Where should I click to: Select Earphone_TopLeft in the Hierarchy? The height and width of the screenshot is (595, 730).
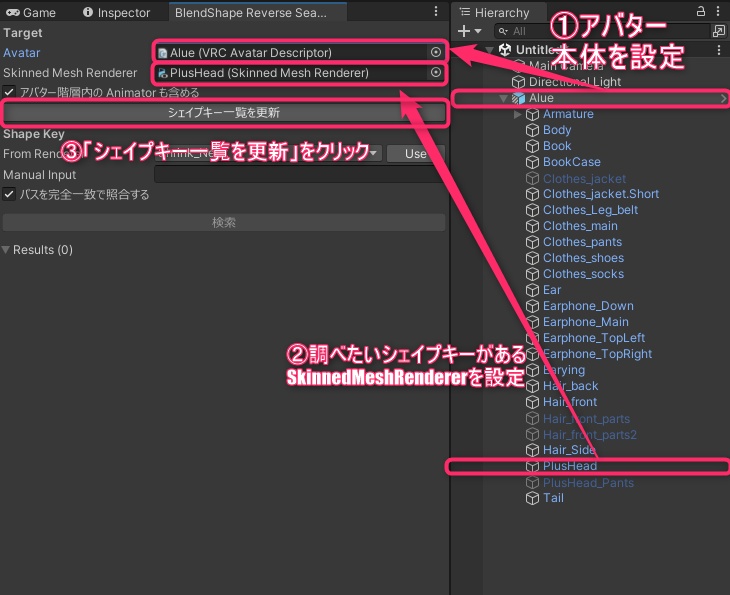click(594, 338)
